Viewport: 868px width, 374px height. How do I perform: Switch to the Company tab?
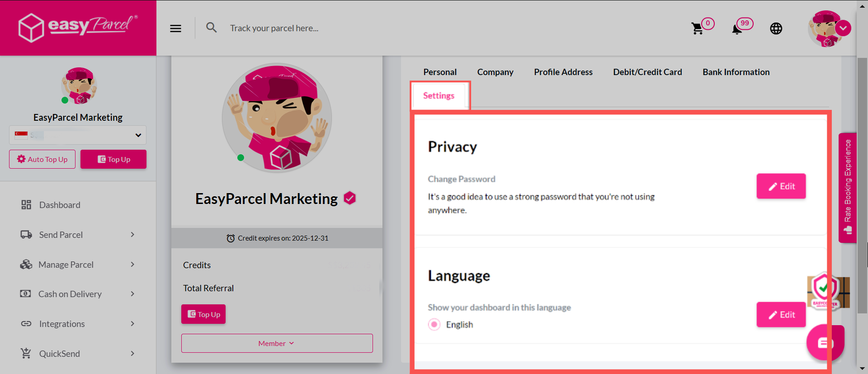pos(495,72)
